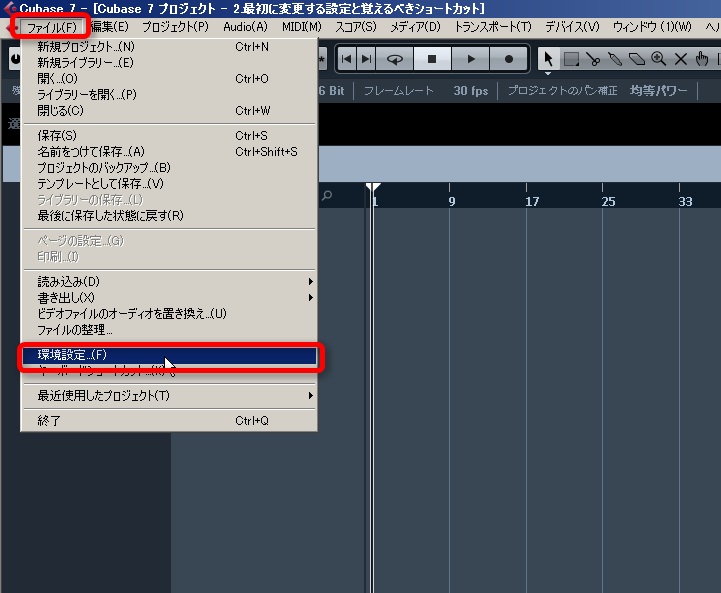Viewport: 721px width, 593px height.
Task: Select the Erase tool
Action: [637, 59]
